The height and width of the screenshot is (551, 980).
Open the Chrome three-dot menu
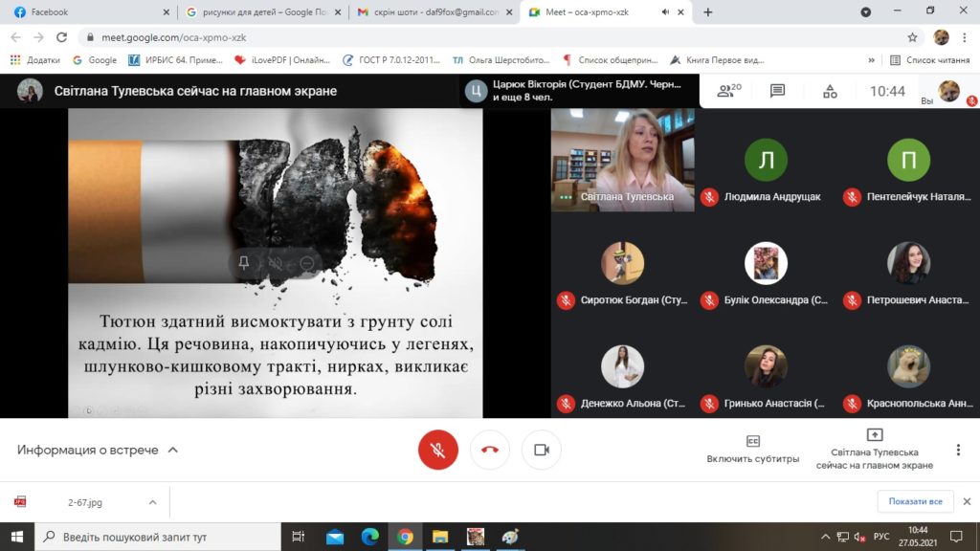pos(965,37)
